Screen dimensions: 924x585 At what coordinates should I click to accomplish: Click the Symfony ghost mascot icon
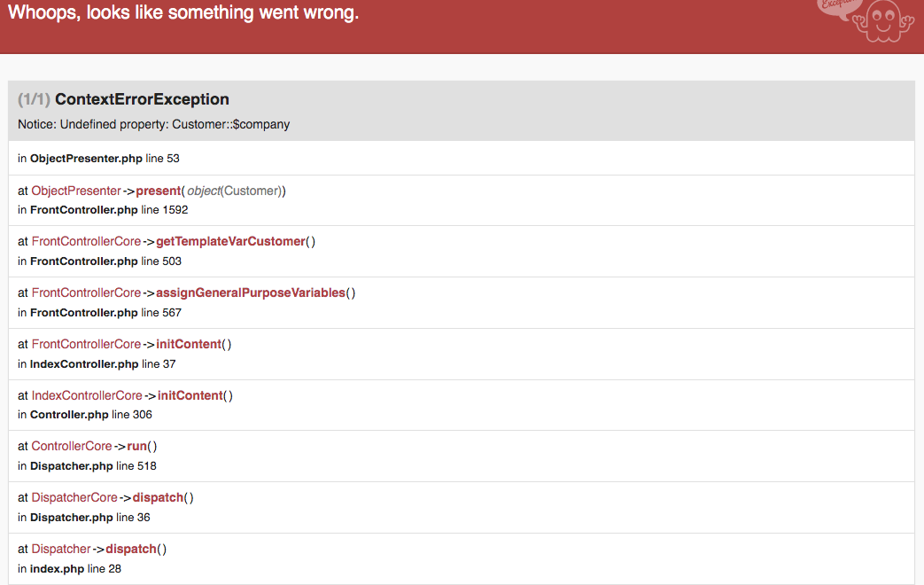pyautogui.click(x=885, y=21)
